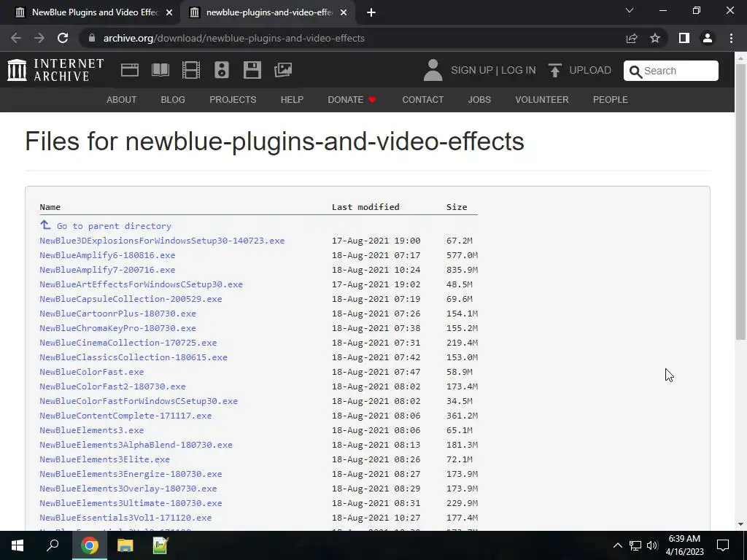Click the Upload arrow icon
This screenshot has height=560, width=747.
click(x=554, y=70)
